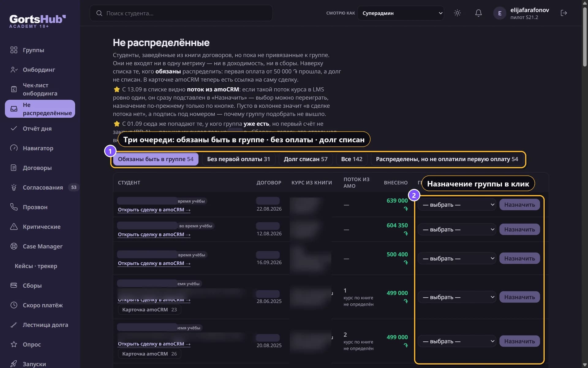Open amoCRM deal link for 16.09.2026 contract
588x368 pixels.
tap(154, 263)
